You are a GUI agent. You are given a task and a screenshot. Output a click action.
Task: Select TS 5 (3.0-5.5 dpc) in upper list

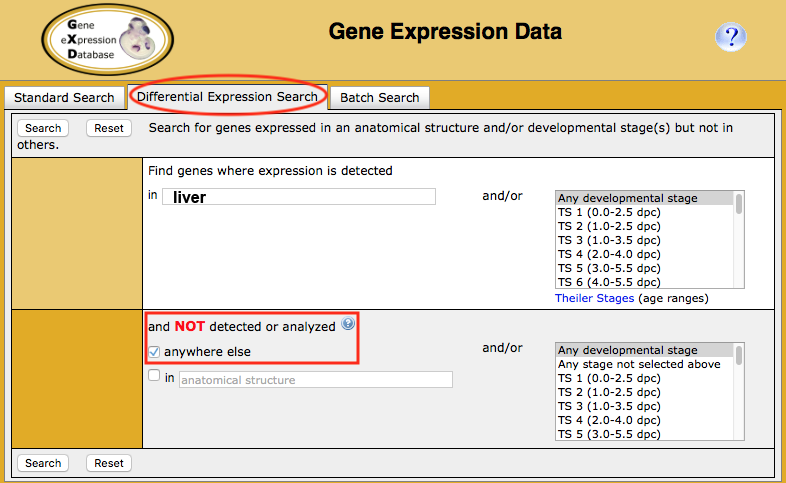click(644, 268)
